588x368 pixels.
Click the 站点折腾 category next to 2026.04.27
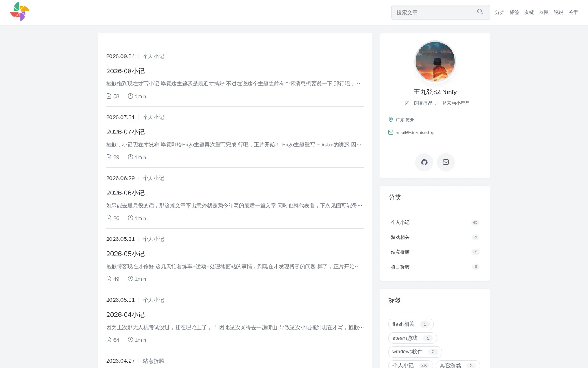point(154,361)
